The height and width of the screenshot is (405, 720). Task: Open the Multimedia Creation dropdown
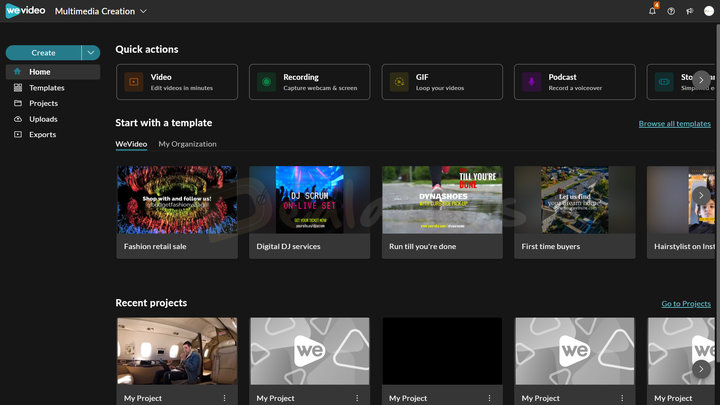101,11
